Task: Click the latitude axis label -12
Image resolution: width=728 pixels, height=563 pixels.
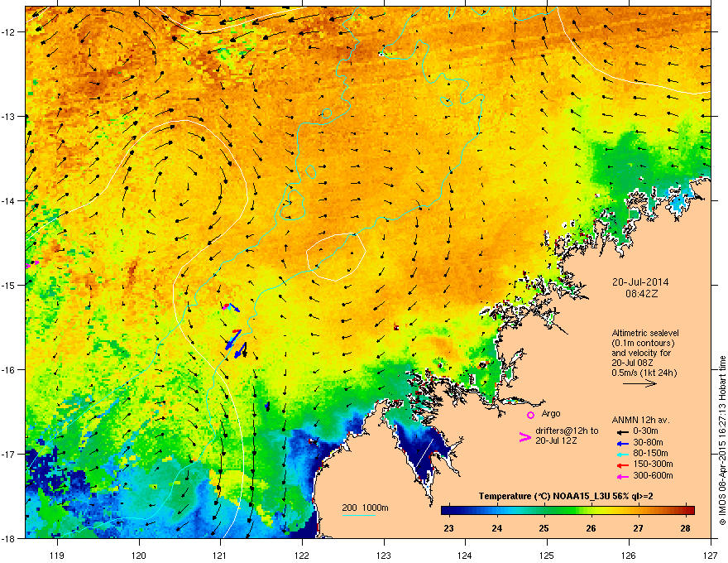Action: pyautogui.click(x=9, y=32)
